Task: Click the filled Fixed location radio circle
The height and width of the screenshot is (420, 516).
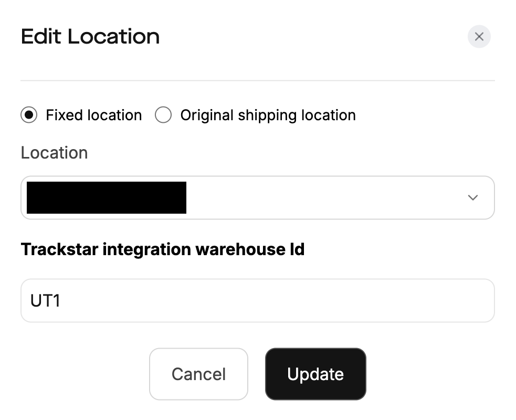Action: point(29,115)
